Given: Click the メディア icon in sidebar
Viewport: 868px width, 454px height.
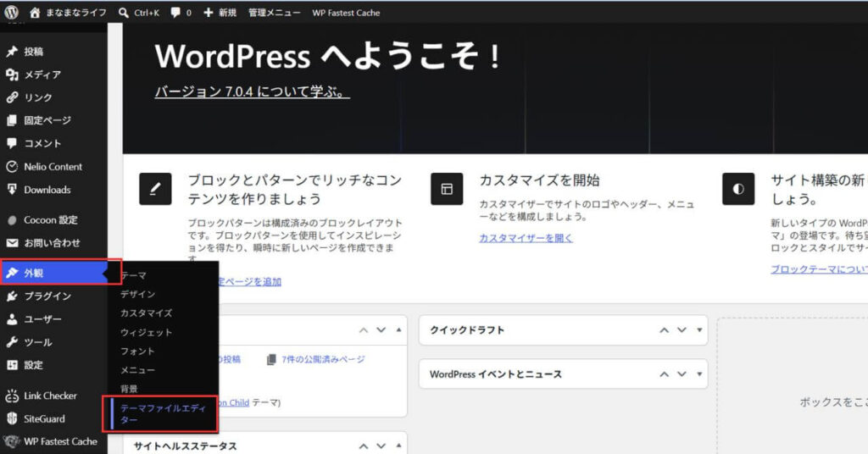Looking at the screenshot, I should point(12,75).
